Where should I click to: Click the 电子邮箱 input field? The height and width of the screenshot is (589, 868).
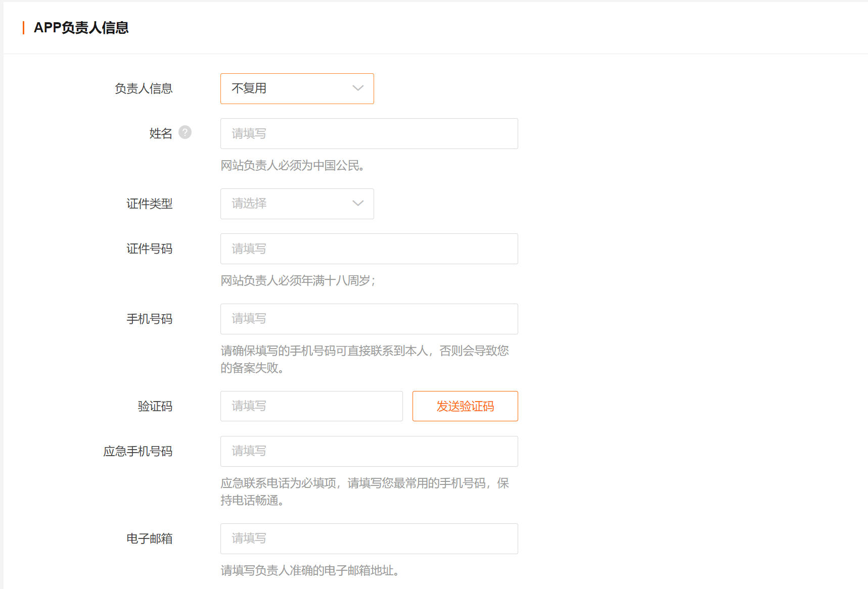[x=369, y=538]
